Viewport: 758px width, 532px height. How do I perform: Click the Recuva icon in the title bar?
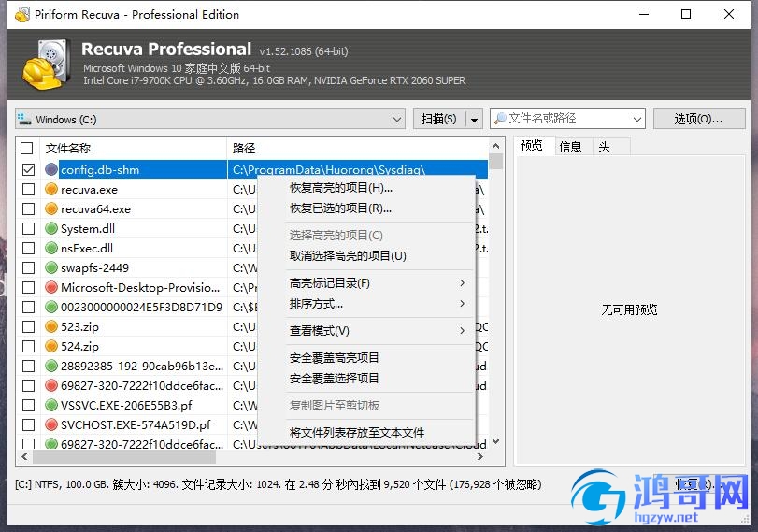pos(21,15)
